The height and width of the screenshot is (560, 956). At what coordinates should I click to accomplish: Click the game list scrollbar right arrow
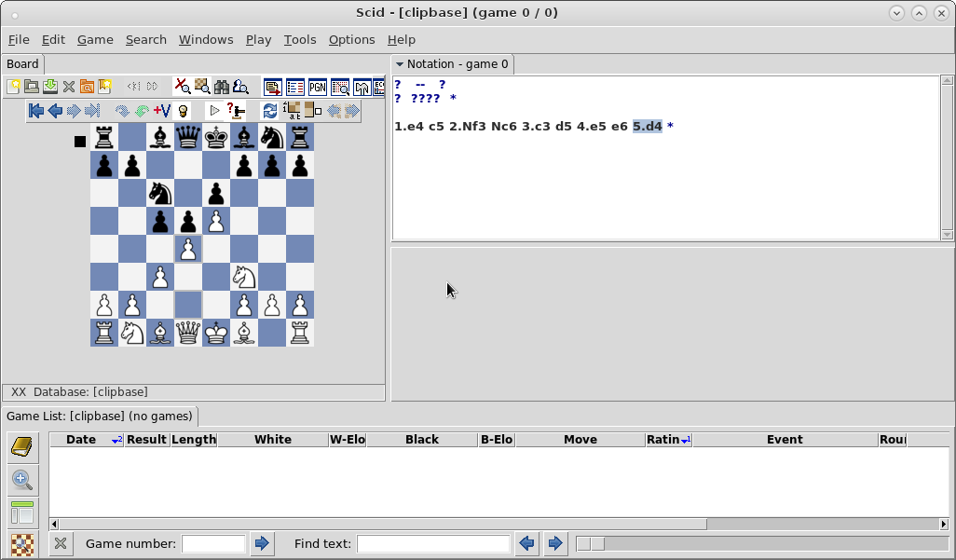pos(944,524)
